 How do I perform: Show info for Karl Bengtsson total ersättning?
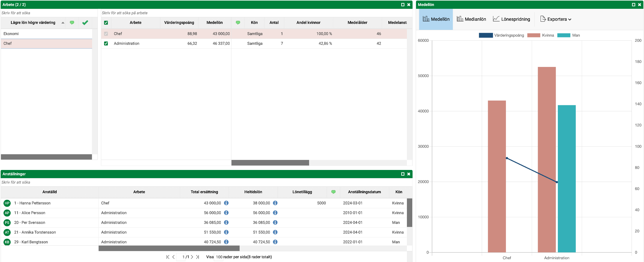(226, 242)
